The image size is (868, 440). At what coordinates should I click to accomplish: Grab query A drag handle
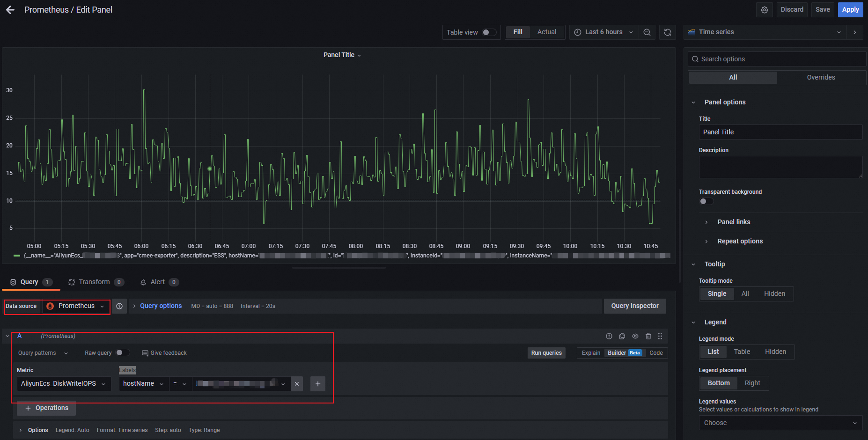coord(660,336)
